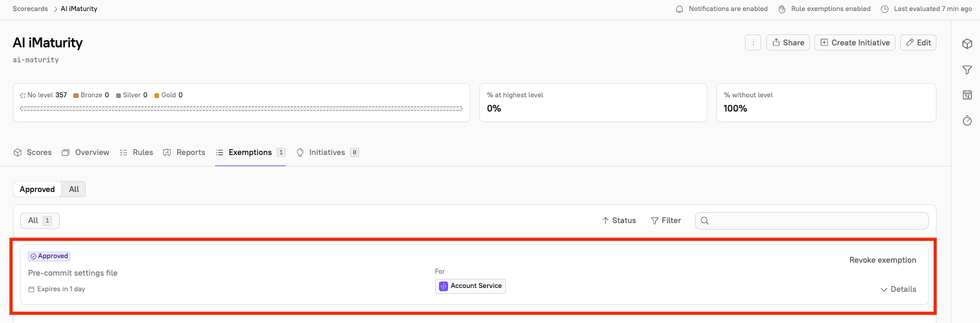Click the Gold 0 legend entry
Image resolution: width=980 pixels, height=323 pixels.
(x=168, y=95)
